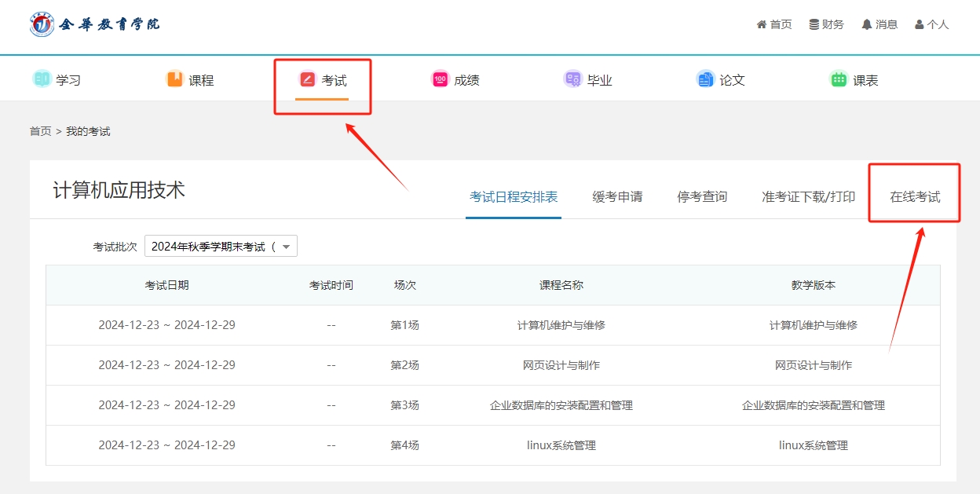Click the blue 论文 thesis icon
The height and width of the screenshot is (494, 980).
click(x=705, y=79)
